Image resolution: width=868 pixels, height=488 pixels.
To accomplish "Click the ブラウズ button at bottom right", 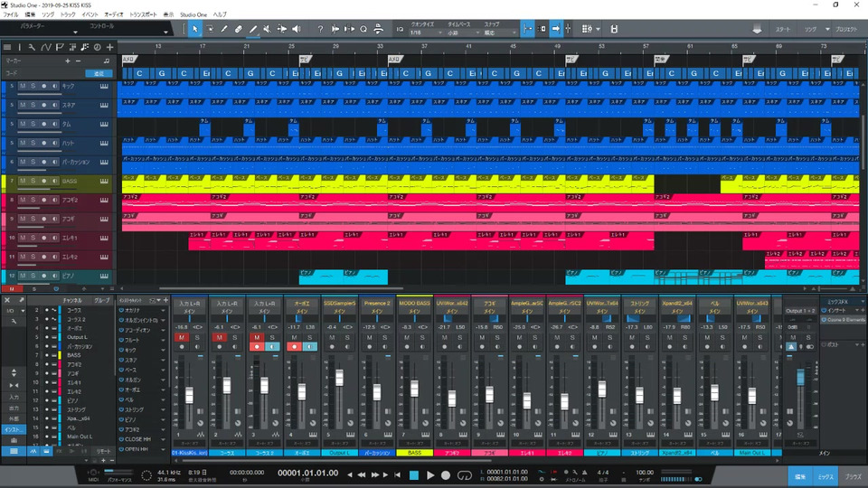I will (x=854, y=474).
